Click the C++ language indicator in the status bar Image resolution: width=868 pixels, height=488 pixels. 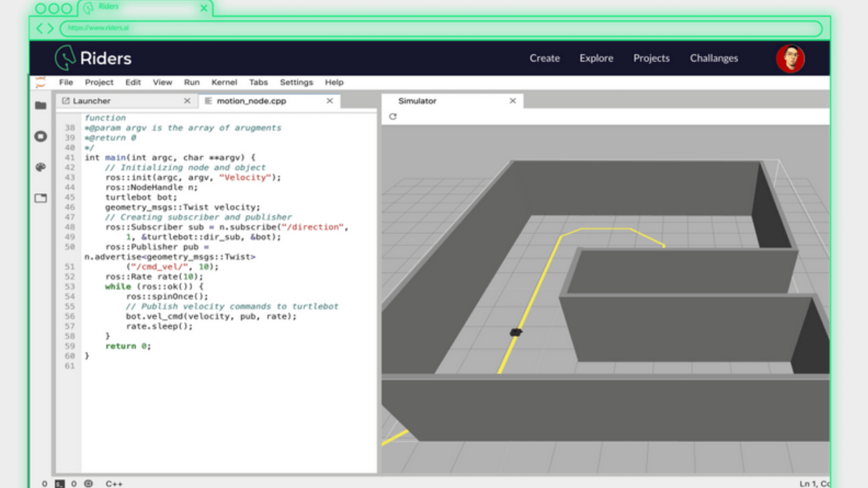(114, 483)
